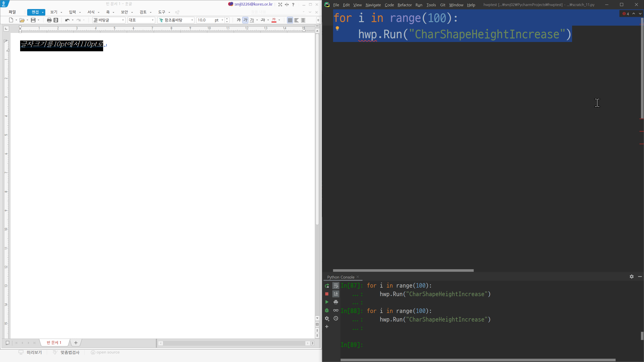The width and height of the screenshot is (644, 362).
Task: Show variables with glasses icon
Action: (x=336, y=310)
